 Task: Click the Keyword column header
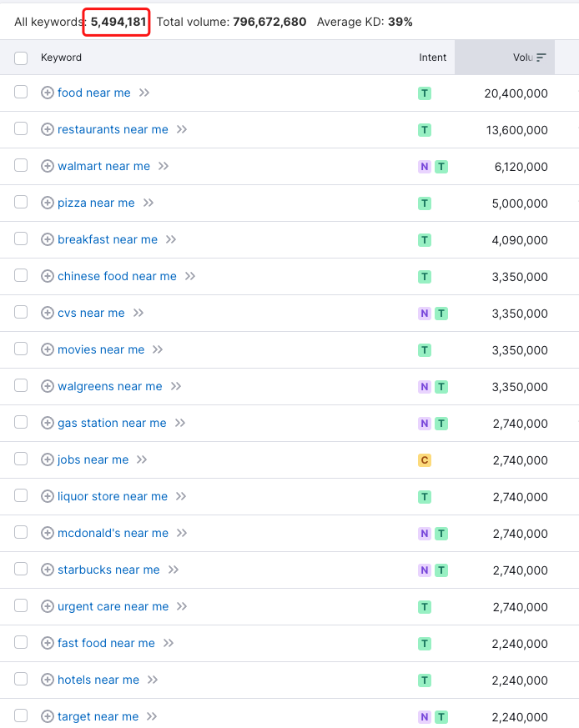pyautogui.click(x=62, y=58)
